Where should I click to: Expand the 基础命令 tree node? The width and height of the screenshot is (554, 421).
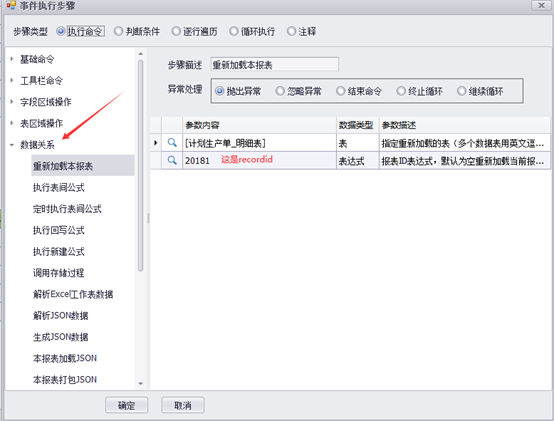12,59
